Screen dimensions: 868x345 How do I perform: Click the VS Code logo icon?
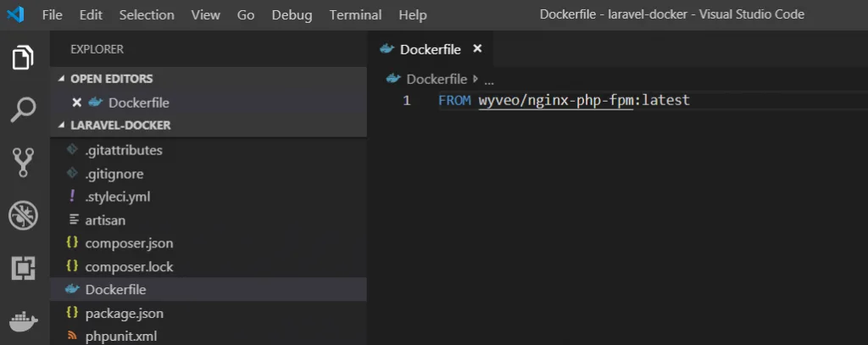point(15,15)
